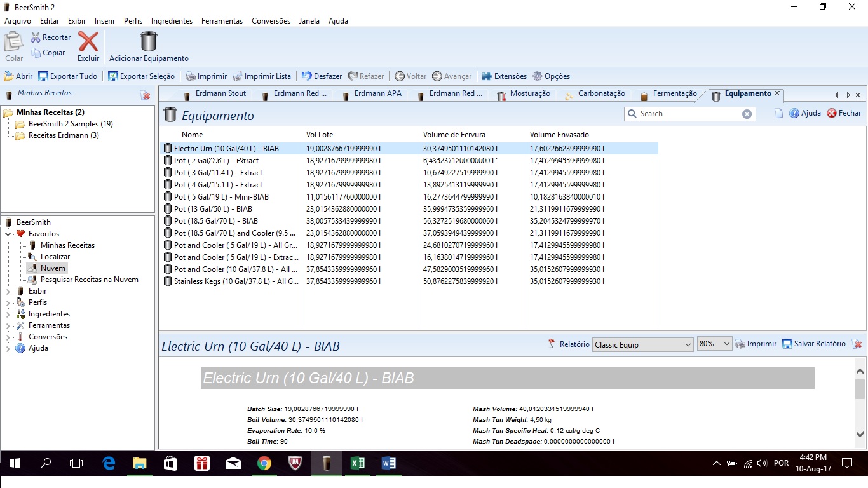Image resolution: width=868 pixels, height=488 pixels.
Task: Click the Copiar icon
Action: click(x=36, y=53)
